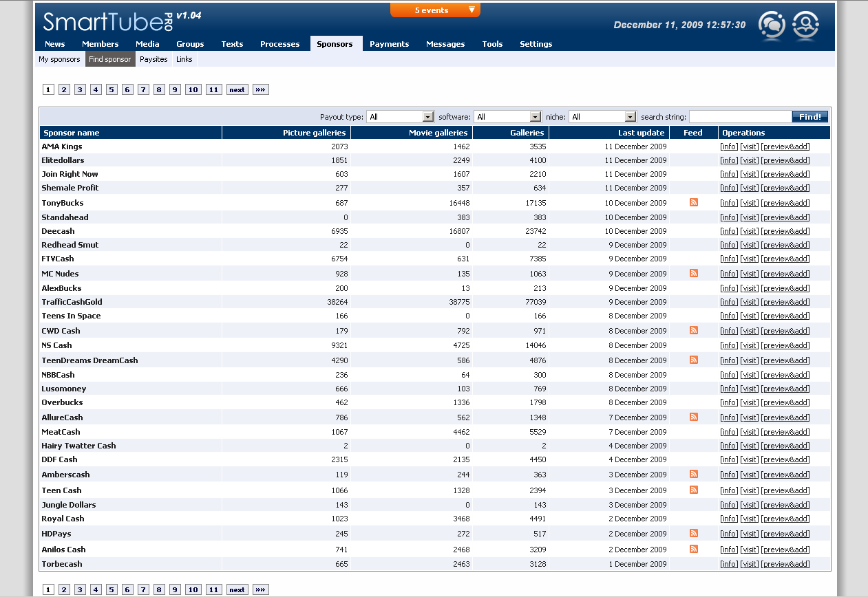Open the Teen Cash RSS feed icon
The image size is (868, 597).
coord(694,490)
